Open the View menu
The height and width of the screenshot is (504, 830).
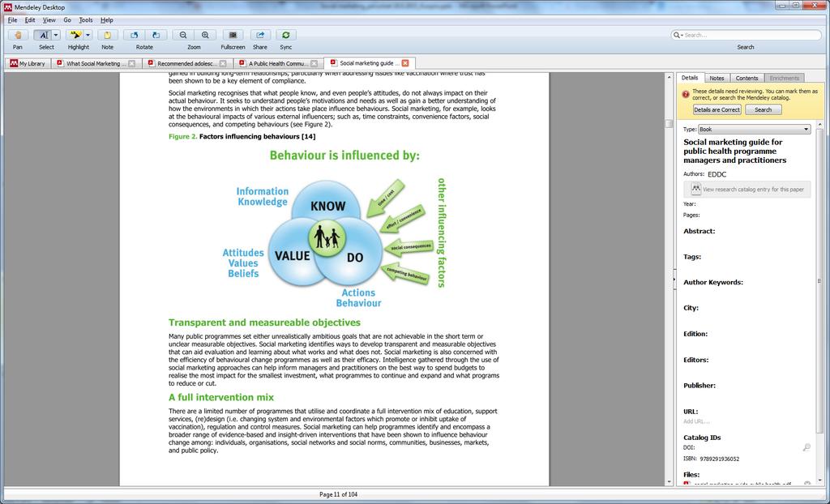(x=49, y=20)
